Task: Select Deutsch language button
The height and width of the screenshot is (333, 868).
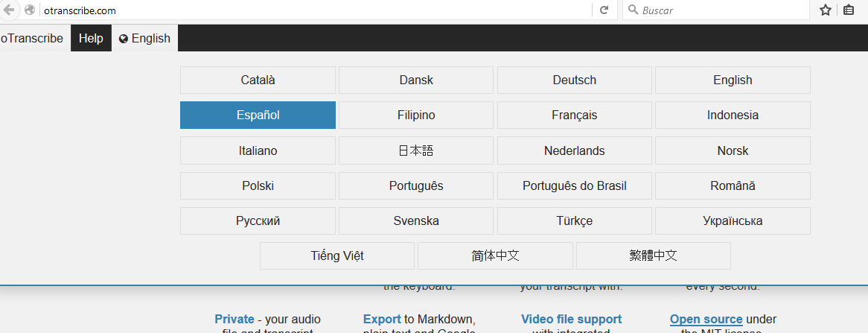Action: pos(574,80)
